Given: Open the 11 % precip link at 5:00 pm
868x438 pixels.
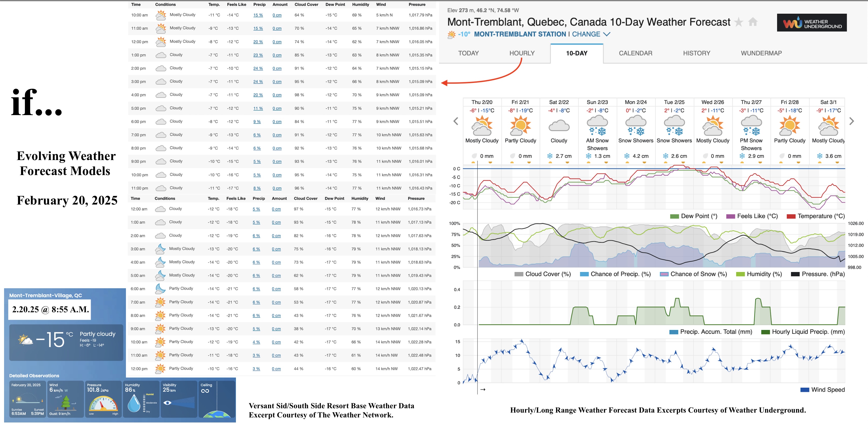Looking at the screenshot, I should click(258, 108).
